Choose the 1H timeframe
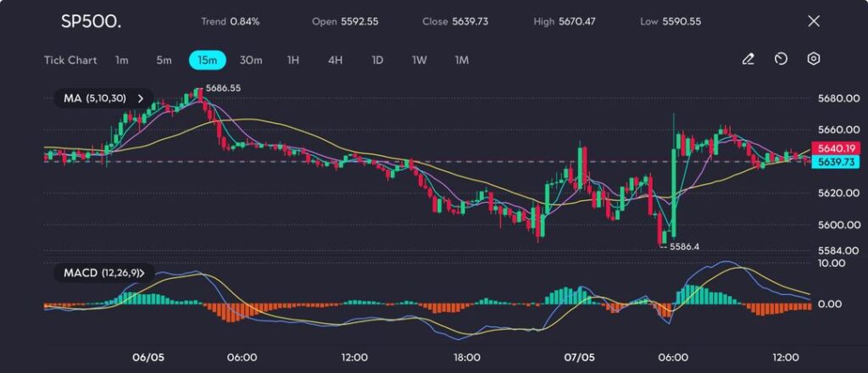868x373 pixels. coord(293,60)
